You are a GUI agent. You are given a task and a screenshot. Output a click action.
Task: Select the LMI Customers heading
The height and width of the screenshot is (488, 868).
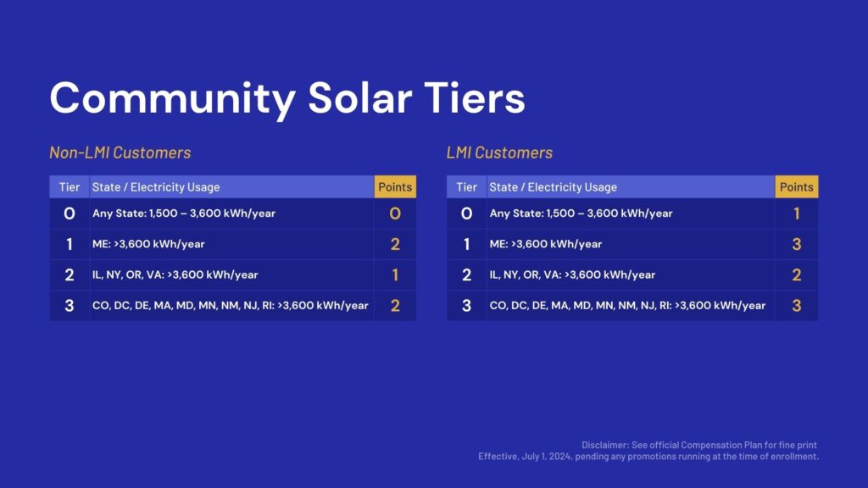tap(499, 152)
